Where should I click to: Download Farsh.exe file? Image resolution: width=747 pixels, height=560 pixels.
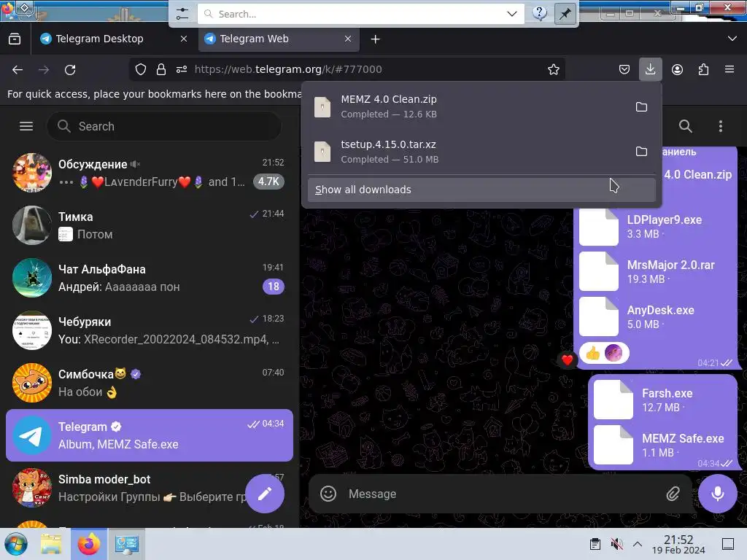[614, 400]
